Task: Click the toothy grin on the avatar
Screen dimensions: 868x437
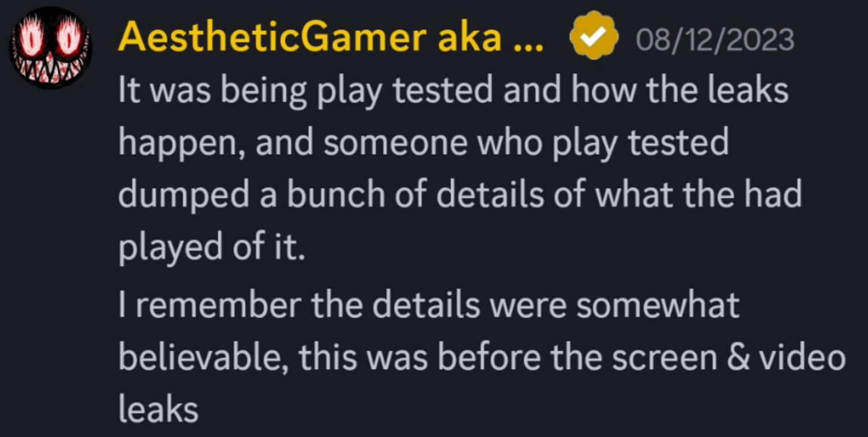Action: (51, 69)
